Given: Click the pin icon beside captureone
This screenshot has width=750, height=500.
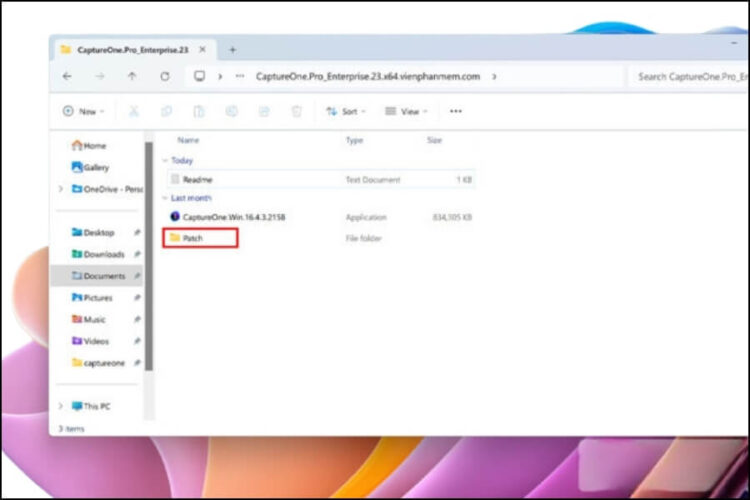Looking at the screenshot, I should [x=137, y=363].
